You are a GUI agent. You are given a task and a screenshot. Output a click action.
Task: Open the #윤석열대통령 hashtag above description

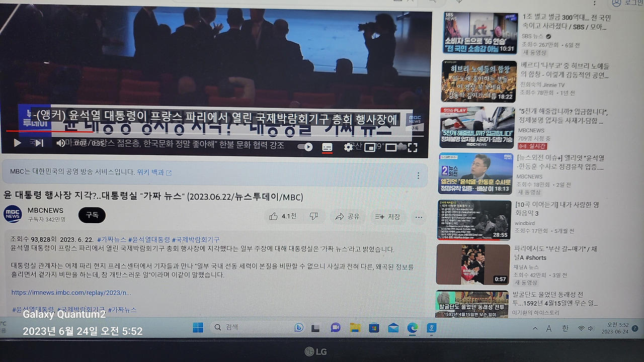[149, 239]
